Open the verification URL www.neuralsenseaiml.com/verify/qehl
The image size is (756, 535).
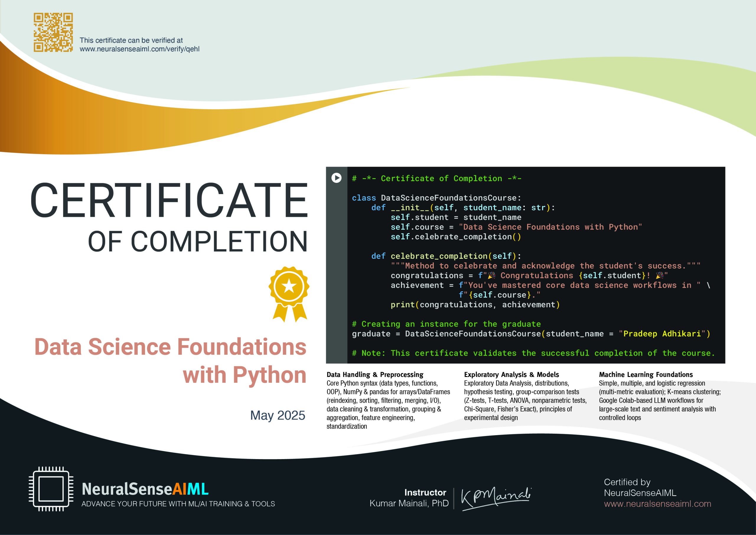pyautogui.click(x=139, y=49)
